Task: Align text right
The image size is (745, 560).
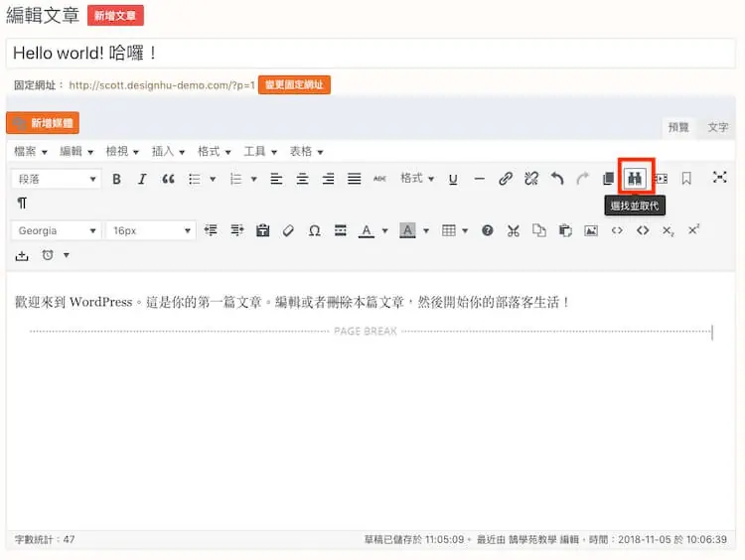Action: [x=328, y=179]
